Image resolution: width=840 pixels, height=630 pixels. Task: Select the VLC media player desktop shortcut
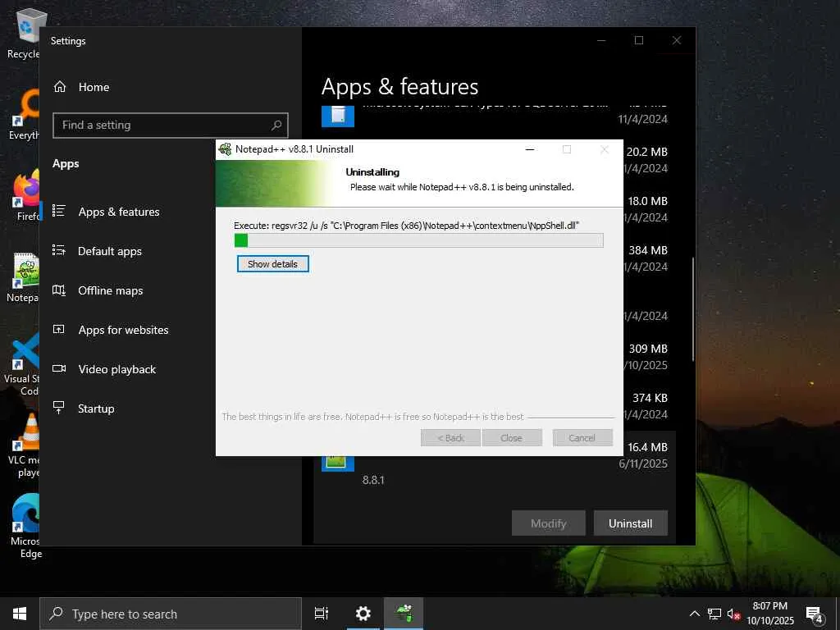click(23, 445)
